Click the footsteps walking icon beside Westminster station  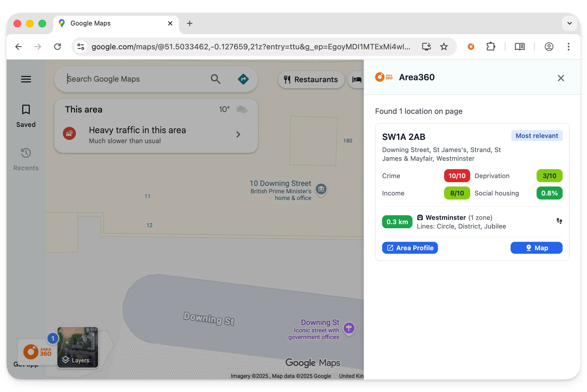pos(559,221)
